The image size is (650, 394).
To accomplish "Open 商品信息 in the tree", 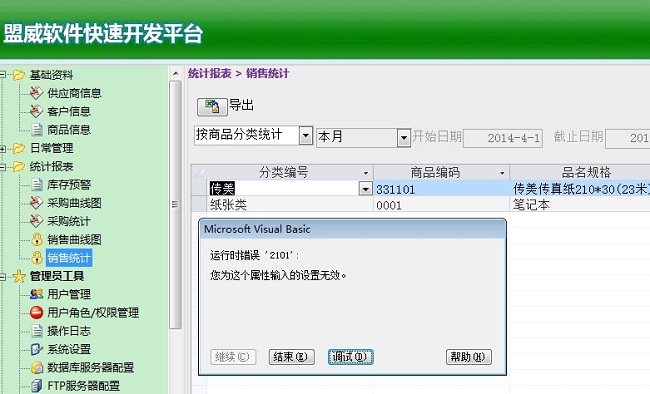I will tap(69, 129).
